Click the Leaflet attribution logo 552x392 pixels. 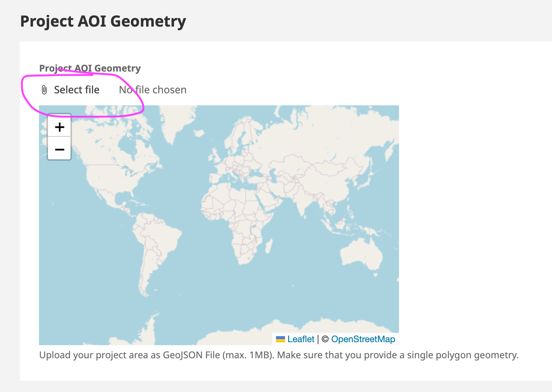[301, 339]
